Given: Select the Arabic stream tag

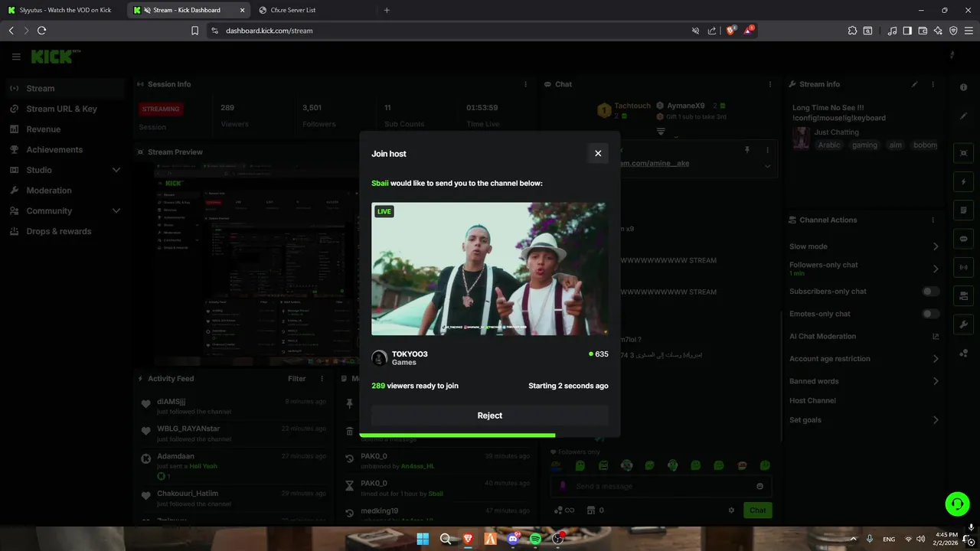Looking at the screenshot, I should (828, 145).
